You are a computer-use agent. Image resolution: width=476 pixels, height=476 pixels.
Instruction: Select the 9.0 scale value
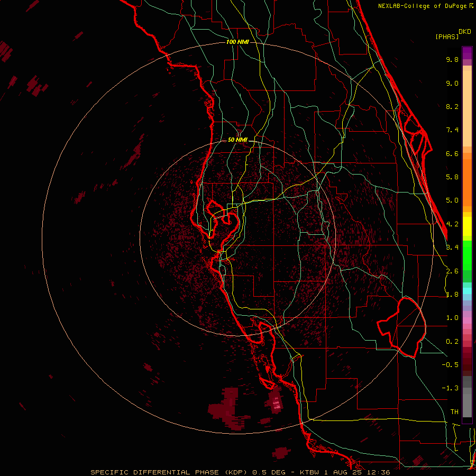coord(452,83)
